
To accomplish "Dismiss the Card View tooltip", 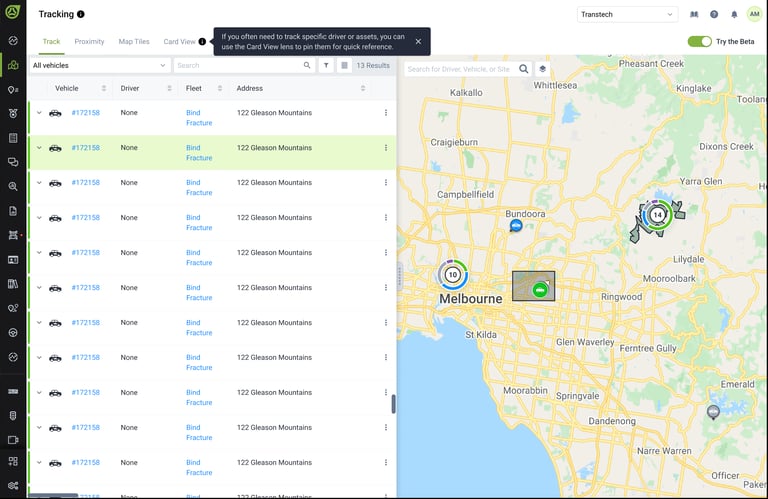I will (418, 42).
